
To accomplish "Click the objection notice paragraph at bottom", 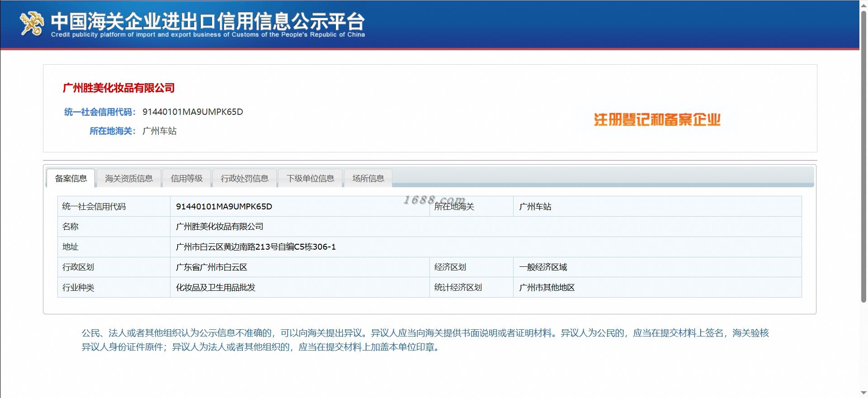I will pos(425,340).
